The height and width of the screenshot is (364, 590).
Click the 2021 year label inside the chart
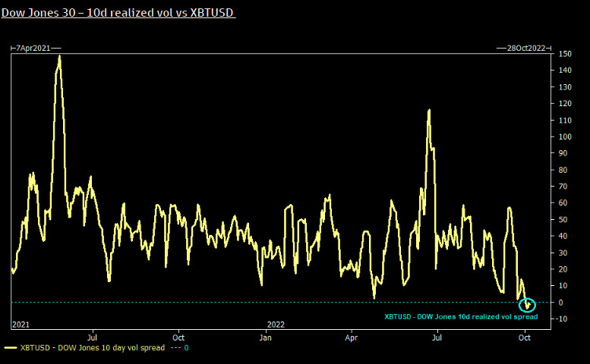(x=21, y=325)
